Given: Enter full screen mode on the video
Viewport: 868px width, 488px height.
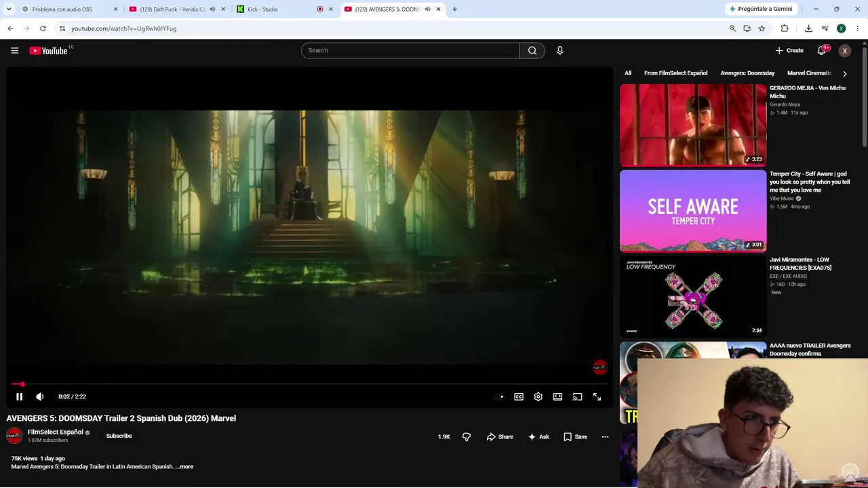Looking at the screenshot, I should coord(597,396).
